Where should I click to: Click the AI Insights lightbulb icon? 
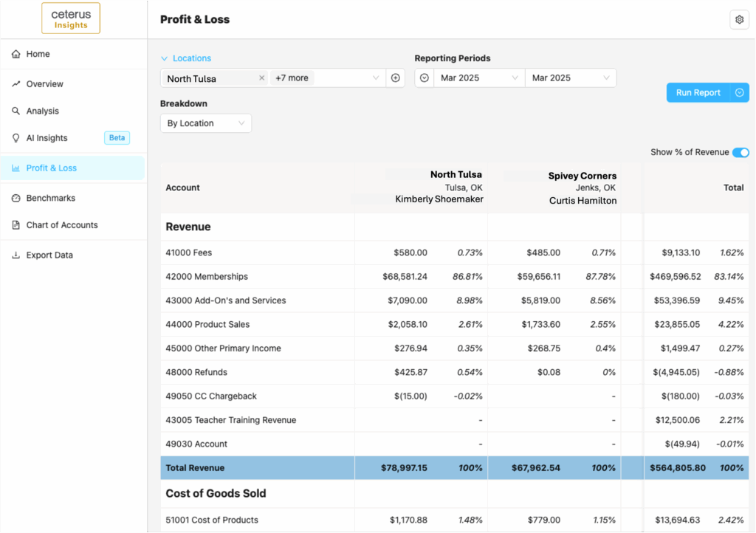(x=16, y=138)
